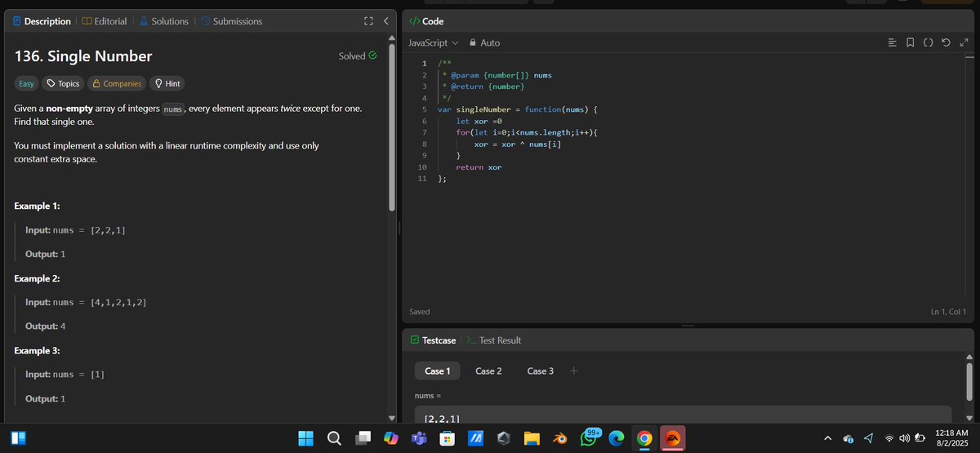Open Microsoft Store from taskbar
Image resolution: width=980 pixels, height=453 pixels.
pos(447,438)
